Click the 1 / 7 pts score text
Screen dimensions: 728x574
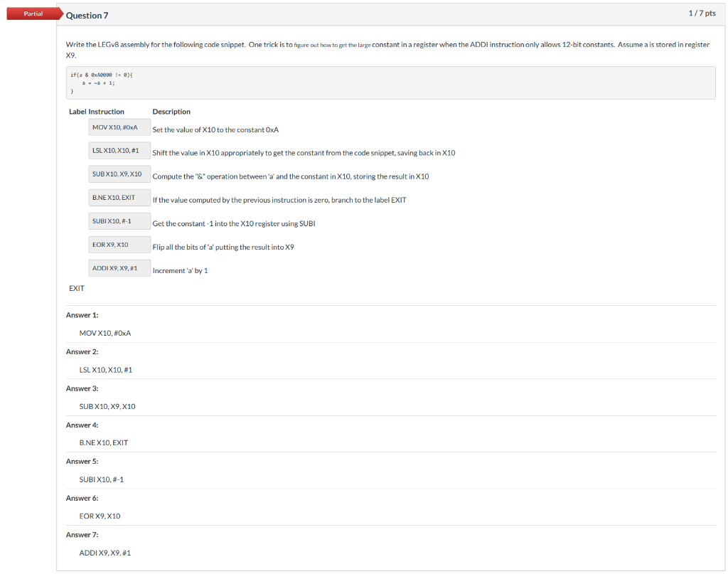[x=702, y=13]
